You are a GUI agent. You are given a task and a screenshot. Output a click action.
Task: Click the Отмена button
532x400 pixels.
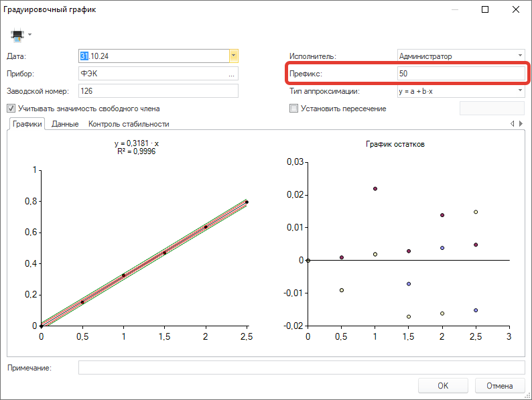coord(499,386)
